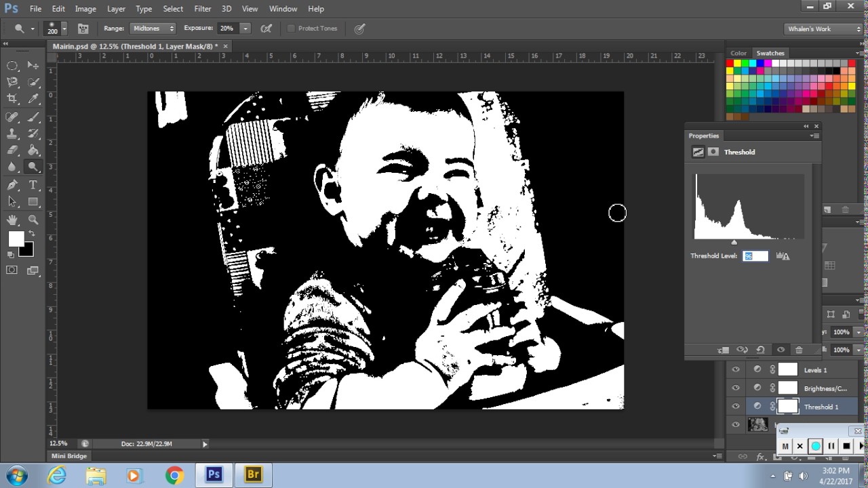868x488 pixels.
Task: Select the Path Selection tool
Action: [x=12, y=201]
